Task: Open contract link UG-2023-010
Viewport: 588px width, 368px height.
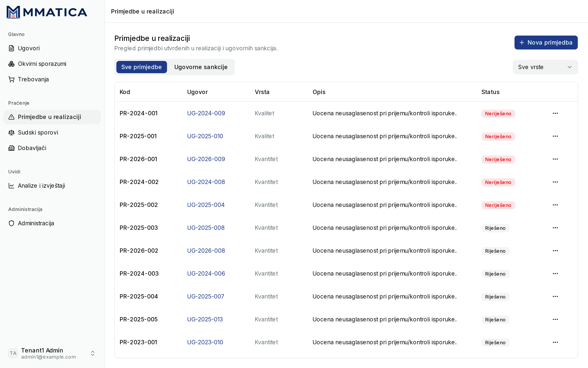Action: [205, 342]
